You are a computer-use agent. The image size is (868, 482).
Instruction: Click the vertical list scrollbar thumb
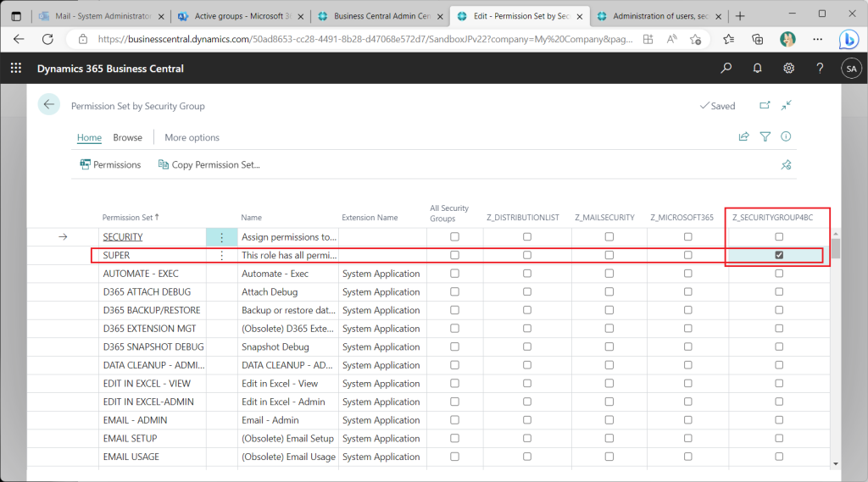click(x=835, y=248)
